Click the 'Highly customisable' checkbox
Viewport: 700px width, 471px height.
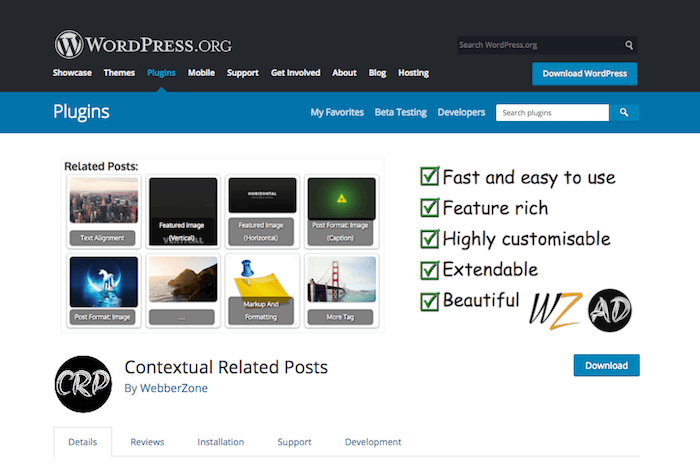click(429, 238)
